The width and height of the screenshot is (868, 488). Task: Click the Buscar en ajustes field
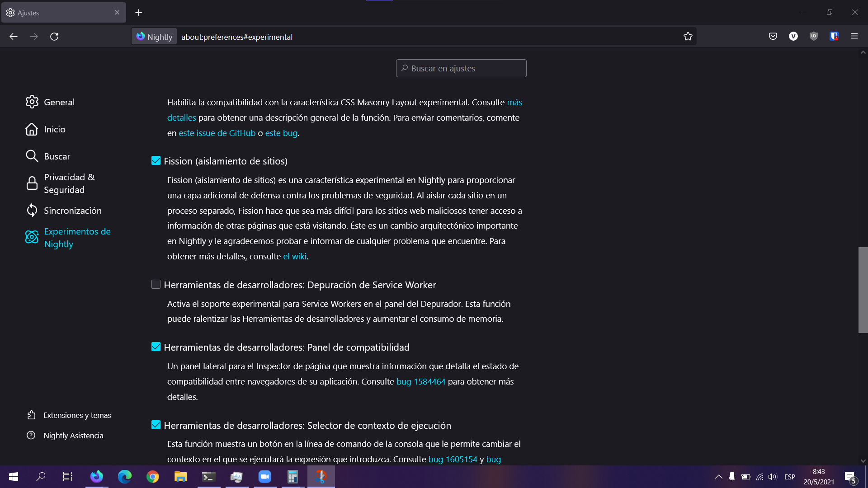(461, 68)
